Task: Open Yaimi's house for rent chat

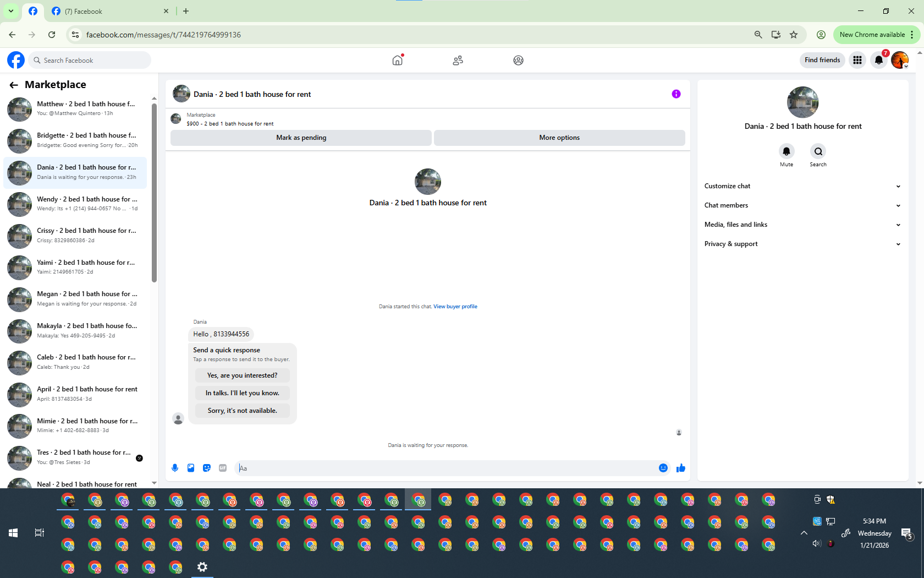Action: pos(75,268)
